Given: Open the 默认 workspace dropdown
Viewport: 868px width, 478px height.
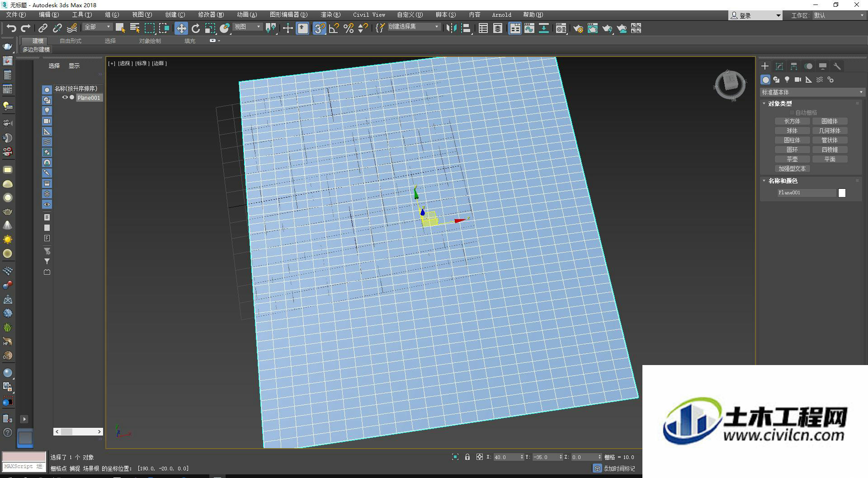Looking at the screenshot, I should click(839, 15).
